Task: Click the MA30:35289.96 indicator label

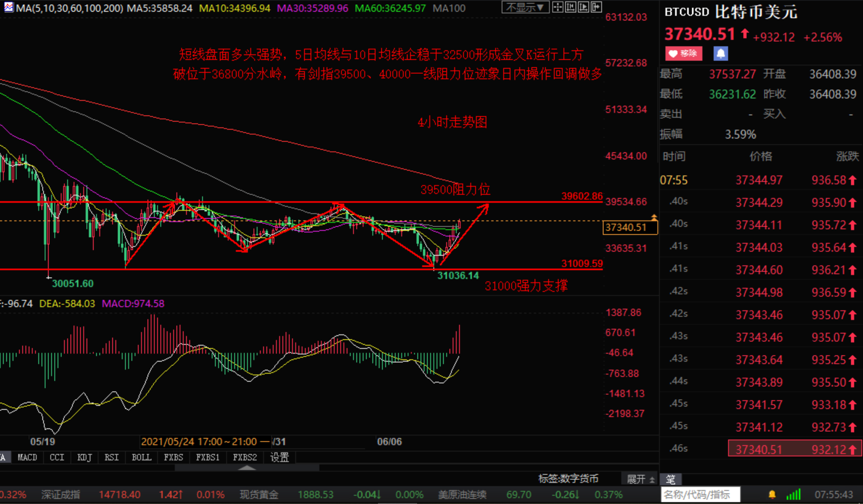Action: point(313,8)
